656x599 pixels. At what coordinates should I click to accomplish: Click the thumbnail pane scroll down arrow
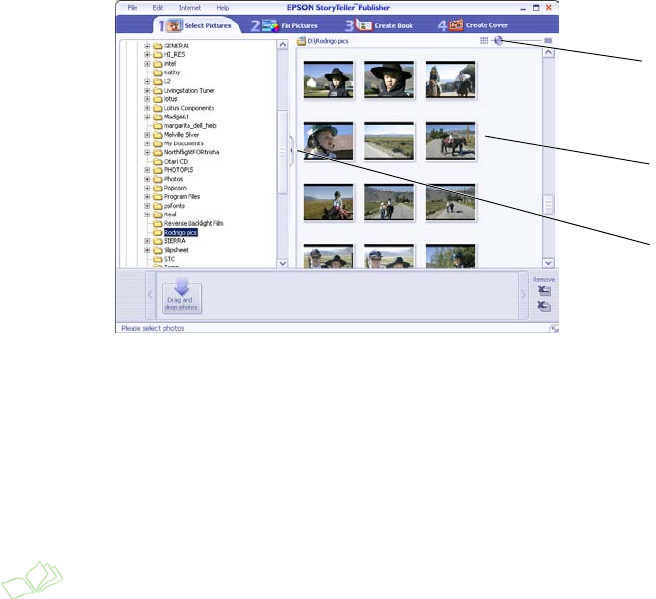(x=548, y=263)
